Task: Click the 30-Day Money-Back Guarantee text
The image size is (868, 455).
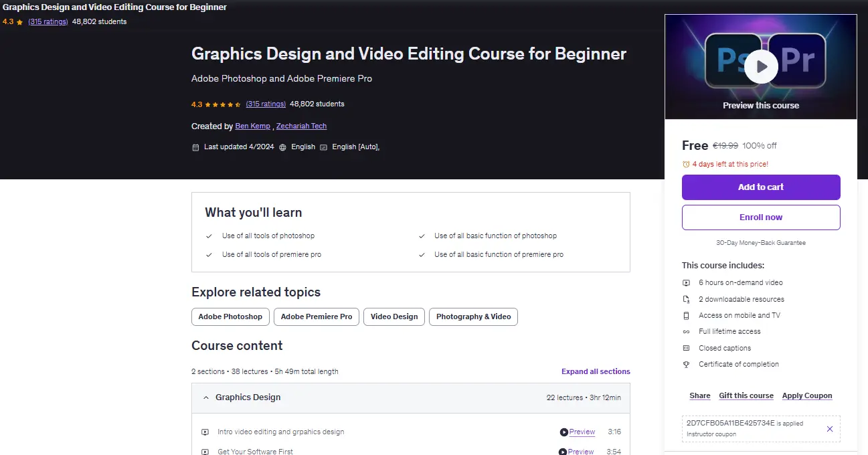Action: 761,243
